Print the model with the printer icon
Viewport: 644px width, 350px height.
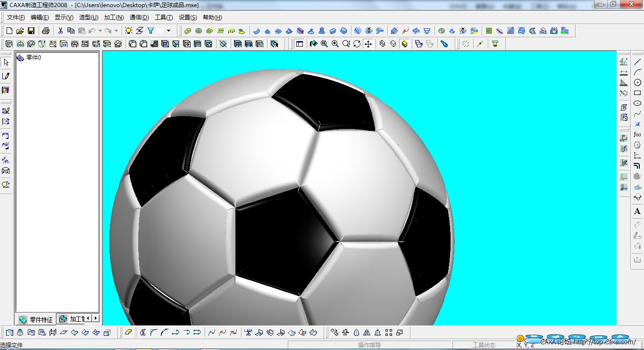(x=46, y=31)
